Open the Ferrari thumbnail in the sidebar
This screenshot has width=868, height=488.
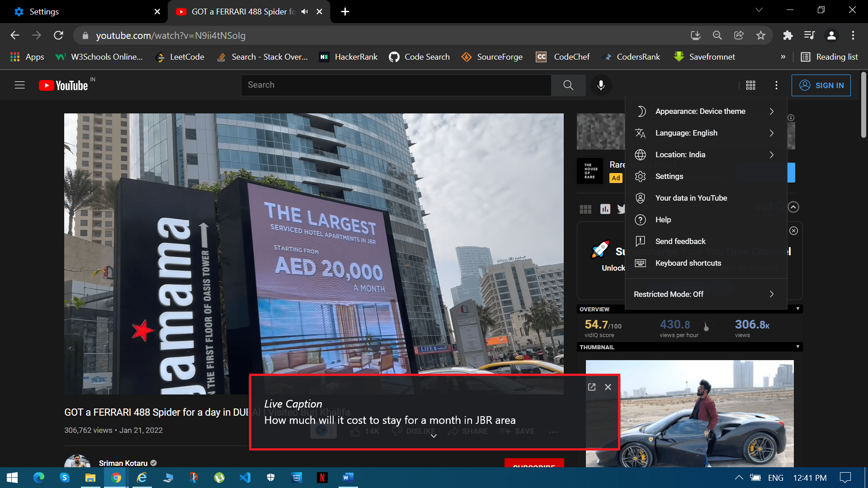(x=689, y=413)
